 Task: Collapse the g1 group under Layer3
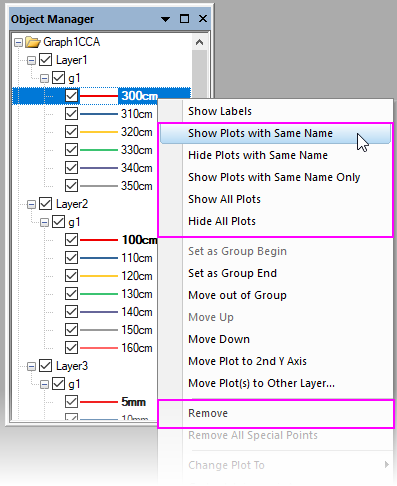point(44,384)
